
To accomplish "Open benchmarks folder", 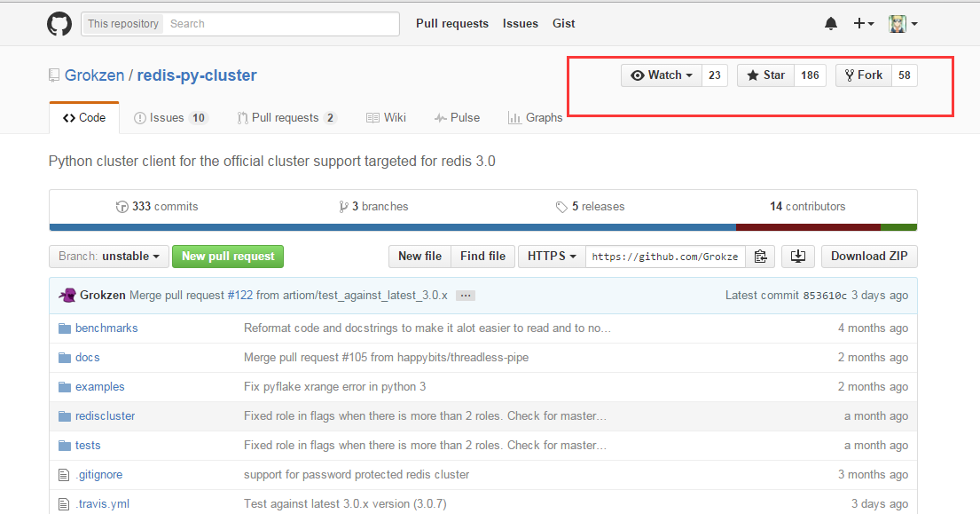I will [106, 328].
